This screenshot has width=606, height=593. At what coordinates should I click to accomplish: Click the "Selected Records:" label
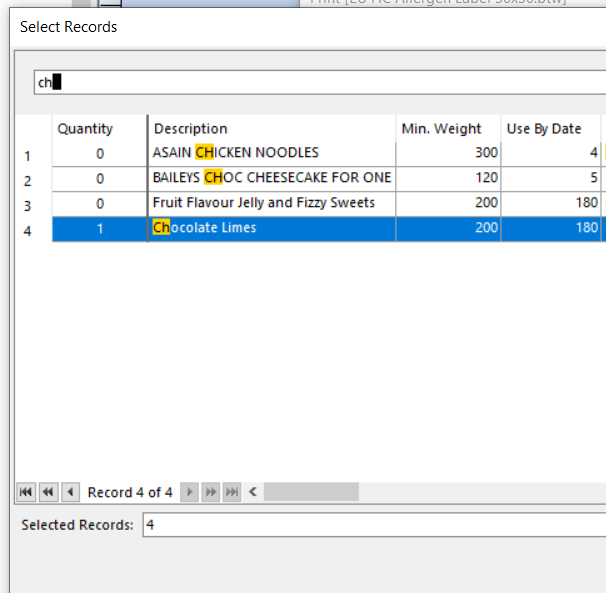(x=77, y=525)
